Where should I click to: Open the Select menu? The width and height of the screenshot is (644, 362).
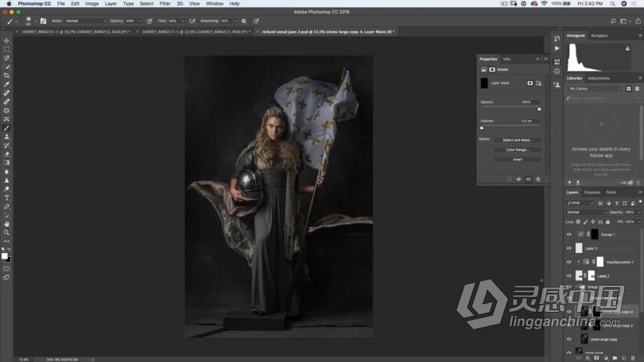(x=146, y=4)
